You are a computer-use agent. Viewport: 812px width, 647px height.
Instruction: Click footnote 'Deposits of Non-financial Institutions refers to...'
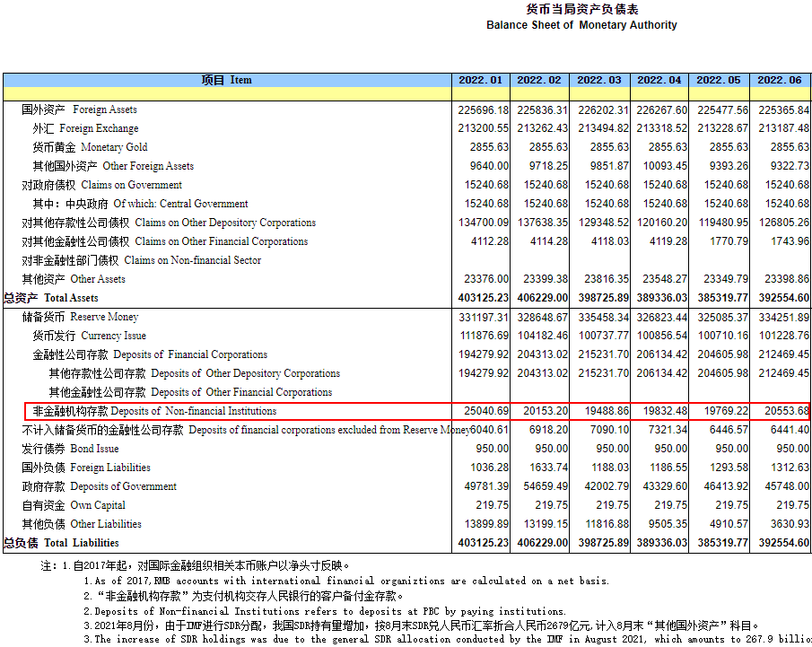[325, 611]
